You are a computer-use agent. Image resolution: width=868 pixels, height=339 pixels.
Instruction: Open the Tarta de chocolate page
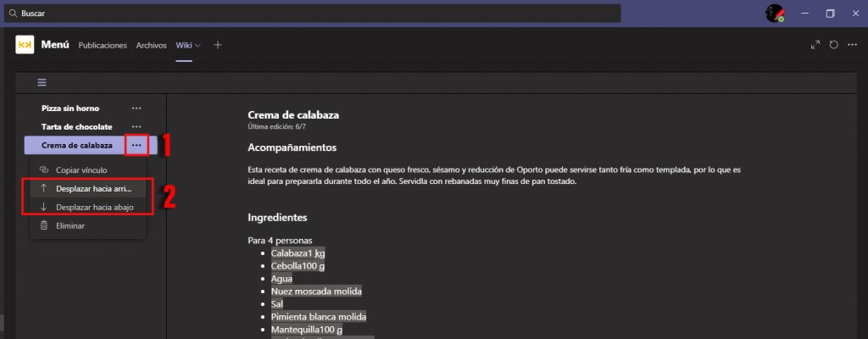77,127
